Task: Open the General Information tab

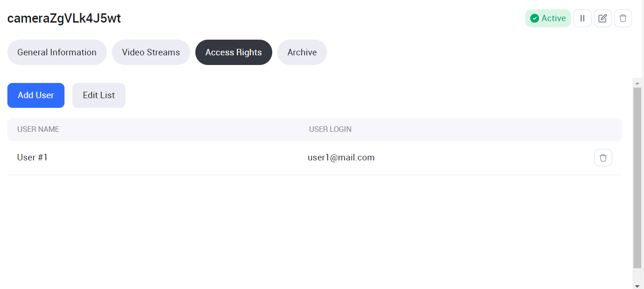Action: point(57,53)
